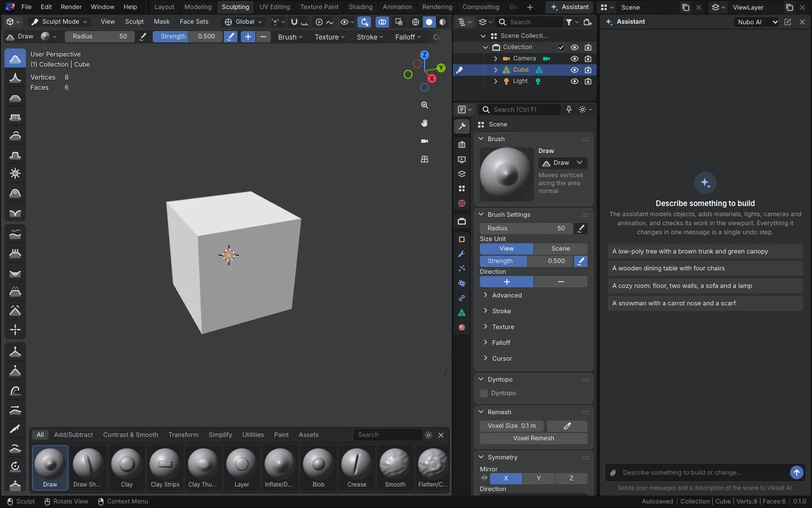Uncheck the Collection exclude checkbox

click(561, 47)
